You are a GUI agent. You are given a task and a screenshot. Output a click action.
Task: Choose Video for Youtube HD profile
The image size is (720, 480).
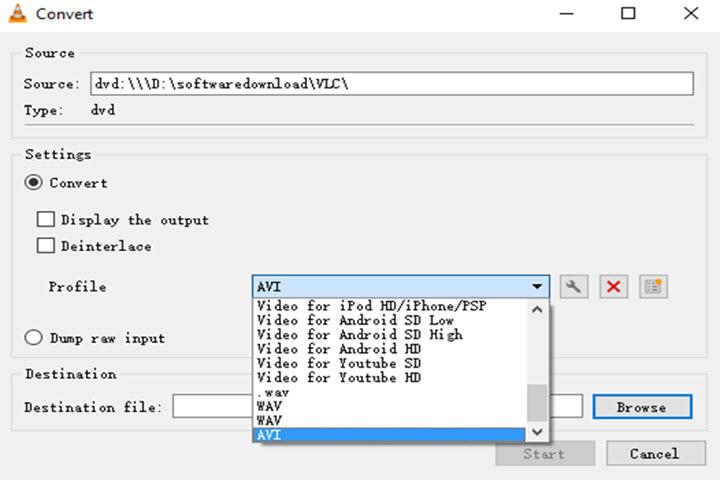tap(388, 378)
